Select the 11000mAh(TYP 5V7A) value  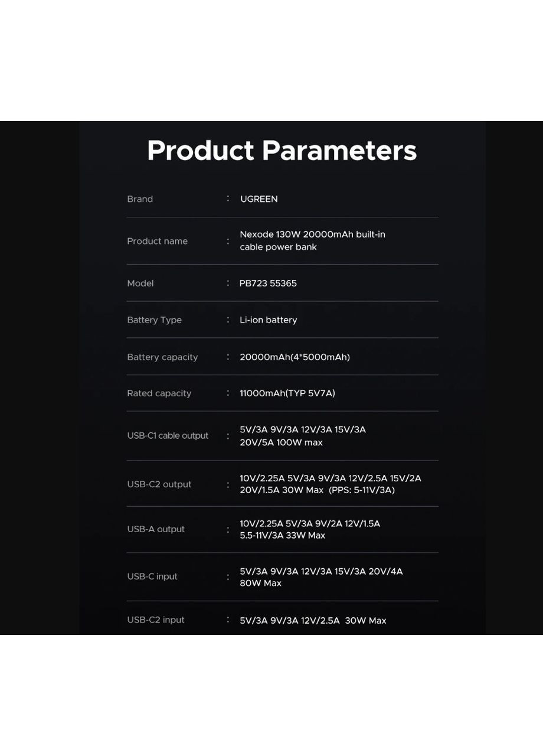[287, 393]
